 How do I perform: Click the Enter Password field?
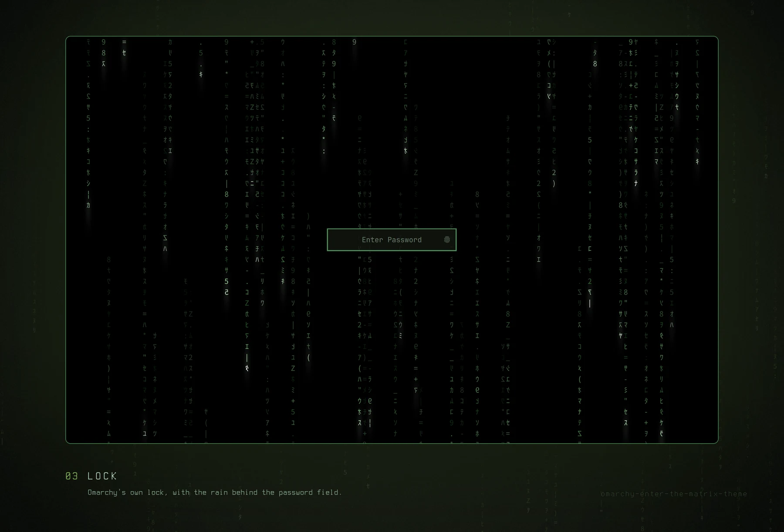392,240
